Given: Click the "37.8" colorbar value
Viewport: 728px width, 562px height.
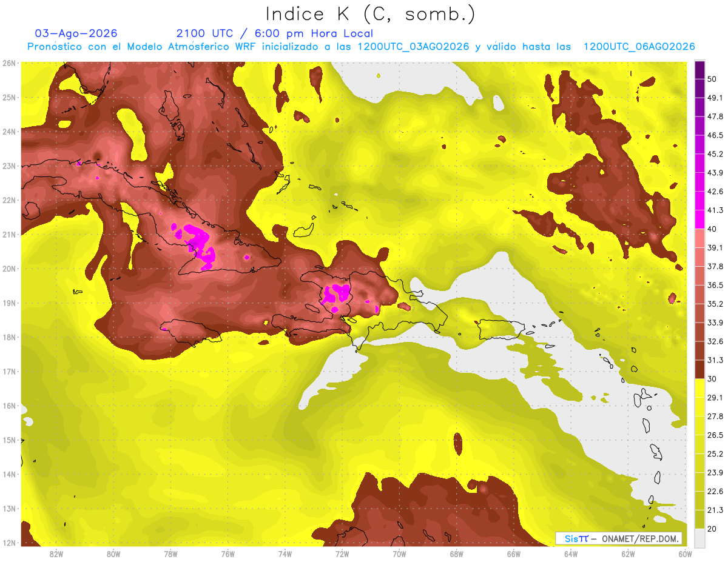Looking at the screenshot, I should pyautogui.click(x=715, y=267).
